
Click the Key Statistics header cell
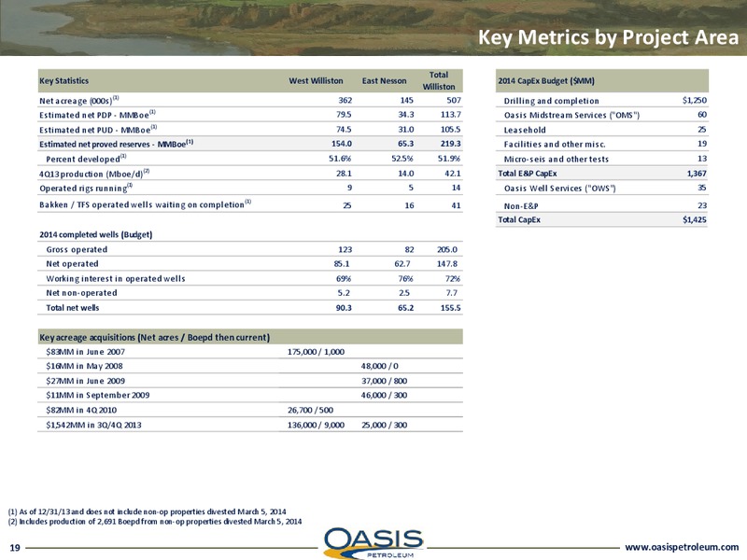coord(63,80)
